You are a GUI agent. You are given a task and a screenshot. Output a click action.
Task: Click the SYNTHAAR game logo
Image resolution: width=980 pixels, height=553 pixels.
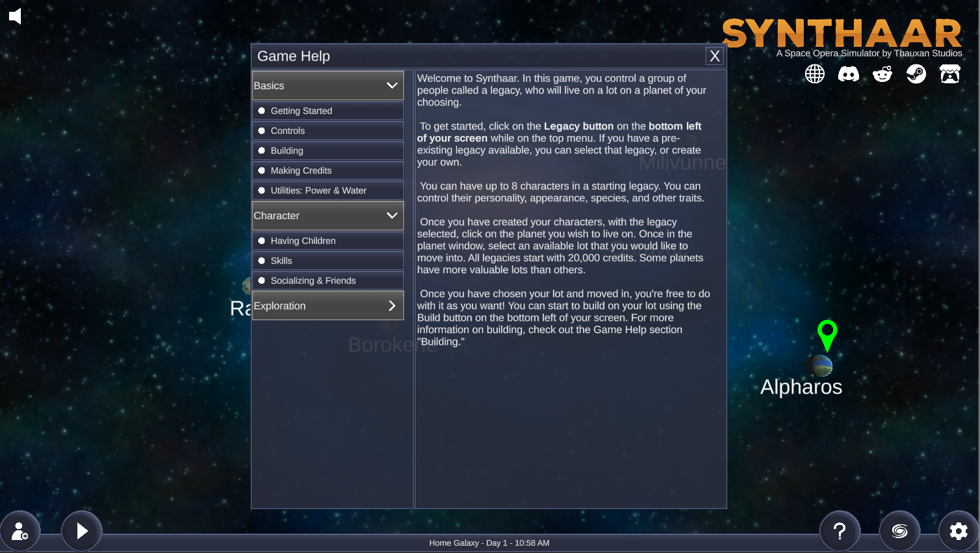point(841,33)
